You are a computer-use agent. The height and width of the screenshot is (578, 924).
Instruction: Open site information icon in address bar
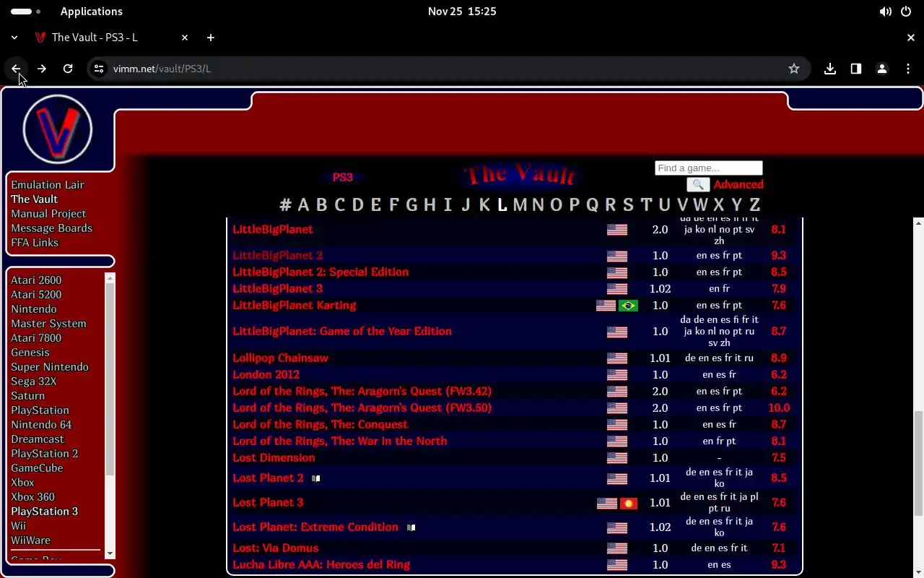click(99, 69)
